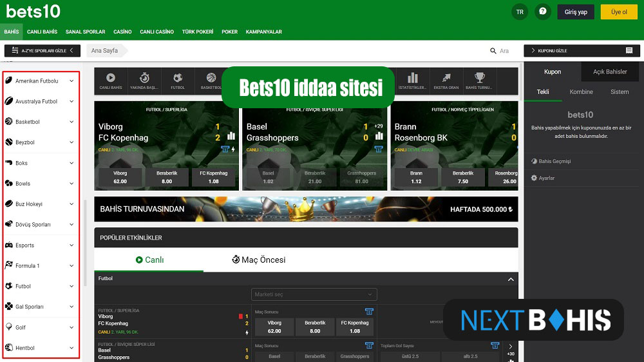Click the search magnifier icon
This screenshot has height=362, width=644.
pyautogui.click(x=493, y=50)
